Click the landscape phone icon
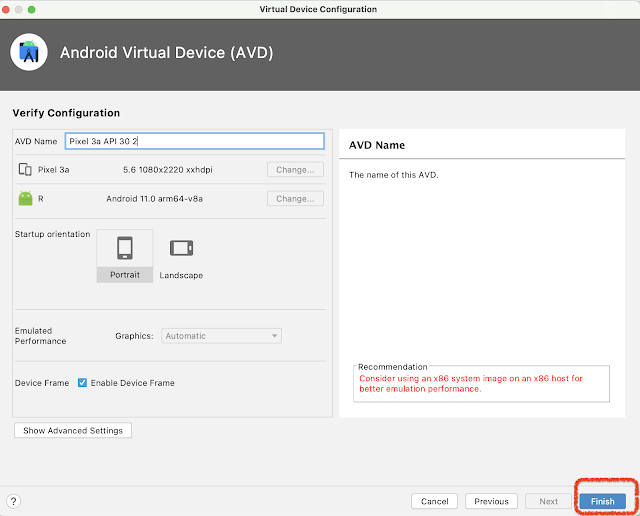The width and height of the screenshot is (640, 516). point(181,248)
